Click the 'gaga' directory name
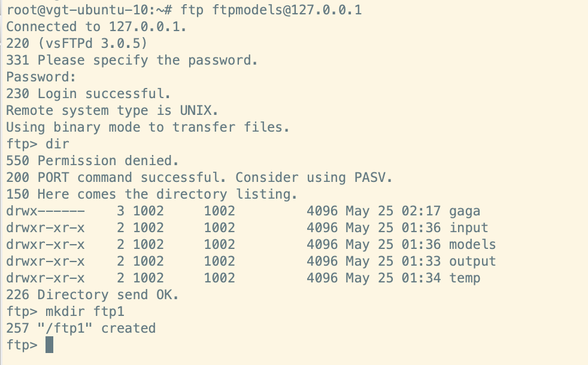The height and width of the screenshot is (365, 588). [465, 211]
